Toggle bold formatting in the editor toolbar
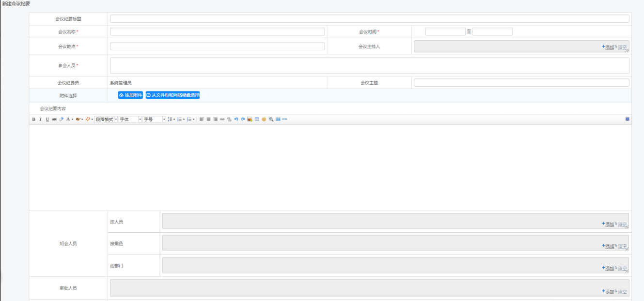644x301 pixels. pos(33,119)
